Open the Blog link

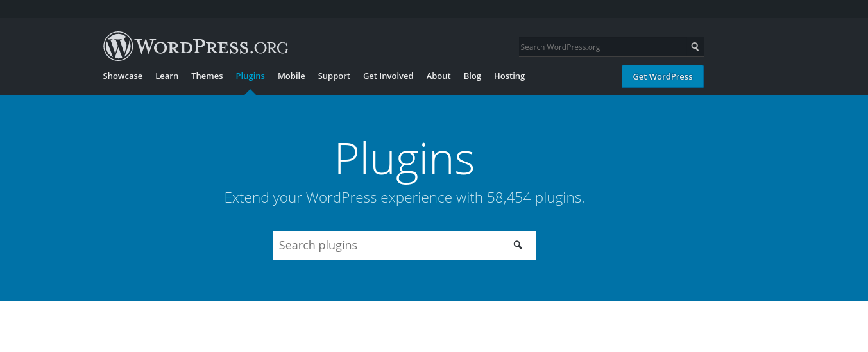tap(472, 76)
